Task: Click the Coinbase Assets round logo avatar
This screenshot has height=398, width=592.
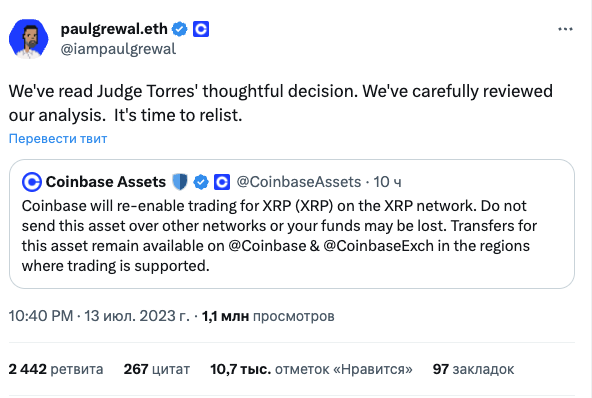Action: [x=32, y=182]
